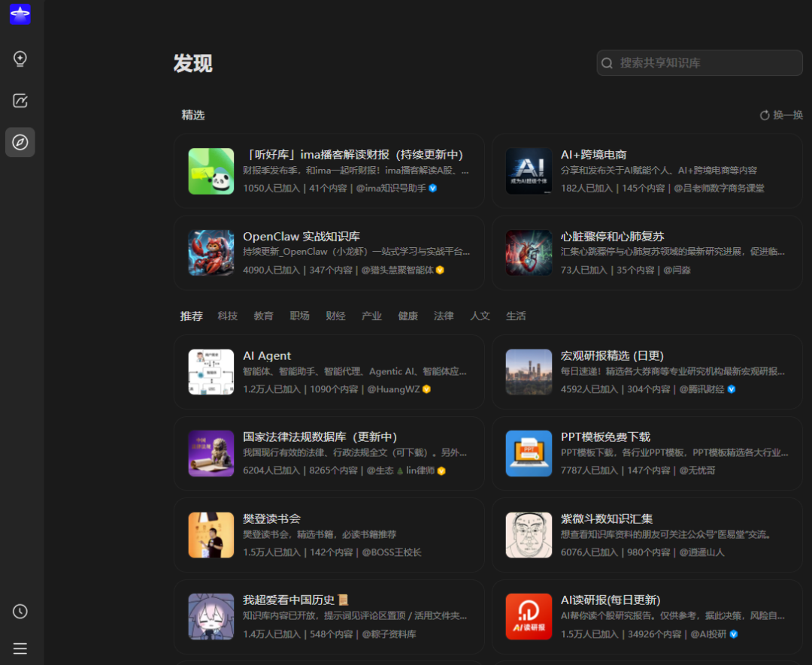Select the lightbulb knowledge icon in sidebar
The height and width of the screenshot is (665, 812).
pyautogui.click(x=20, y=58)
